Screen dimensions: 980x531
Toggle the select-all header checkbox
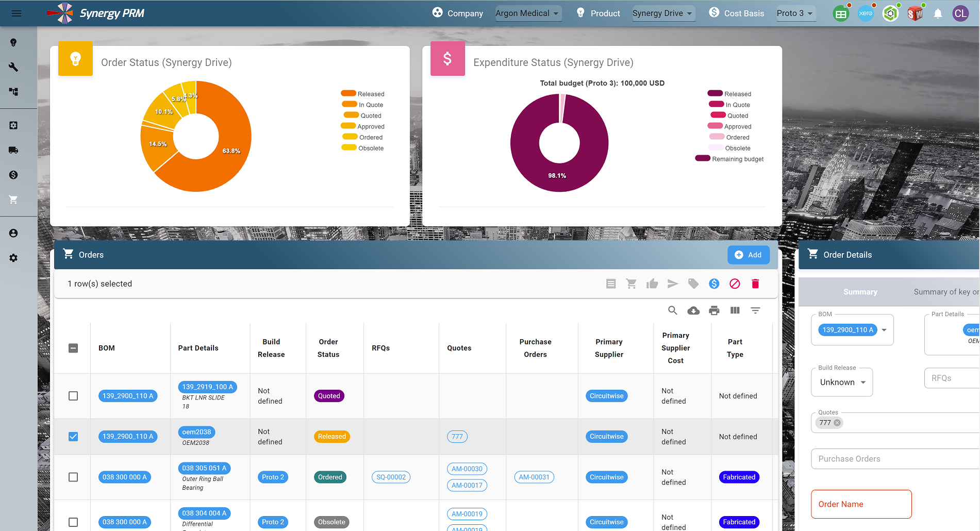coord(73,348)
